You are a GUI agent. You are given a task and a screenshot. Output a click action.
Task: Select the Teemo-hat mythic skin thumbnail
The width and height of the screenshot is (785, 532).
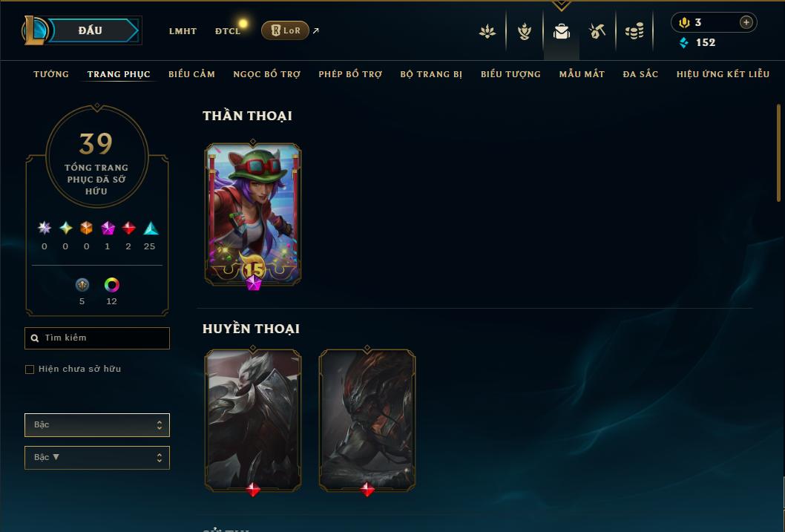pos(253,214)
